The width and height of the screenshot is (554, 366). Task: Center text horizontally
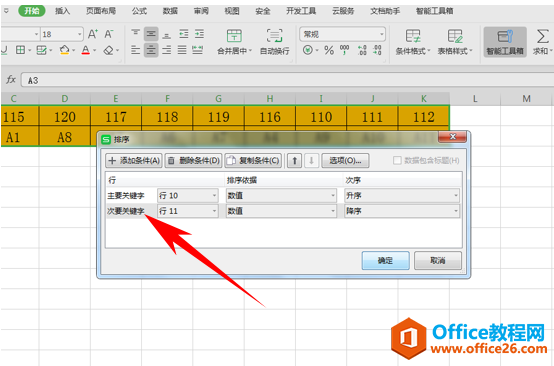tap(151, 50)
